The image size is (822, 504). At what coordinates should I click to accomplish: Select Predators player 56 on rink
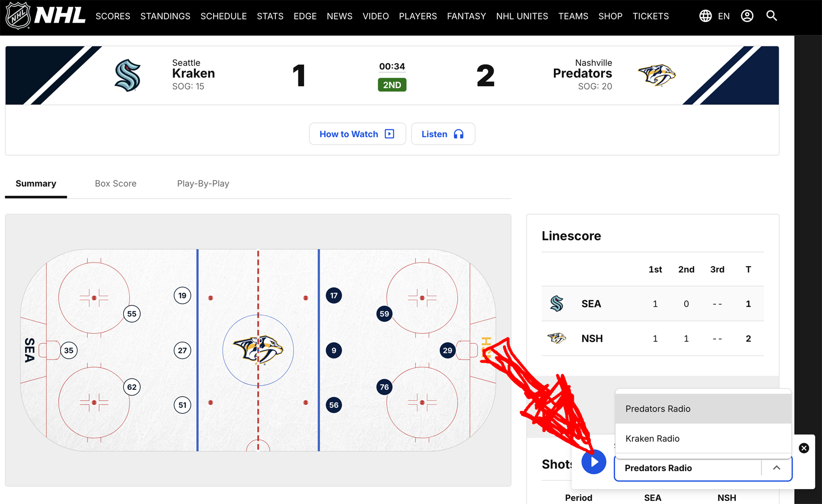[x=334, y=405]
